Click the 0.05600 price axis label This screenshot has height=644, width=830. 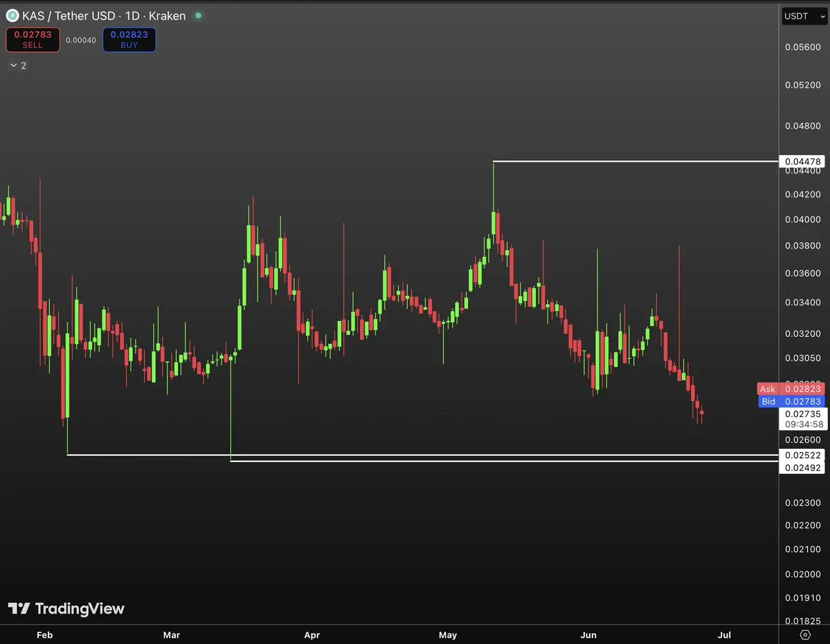tap(803, 47)
